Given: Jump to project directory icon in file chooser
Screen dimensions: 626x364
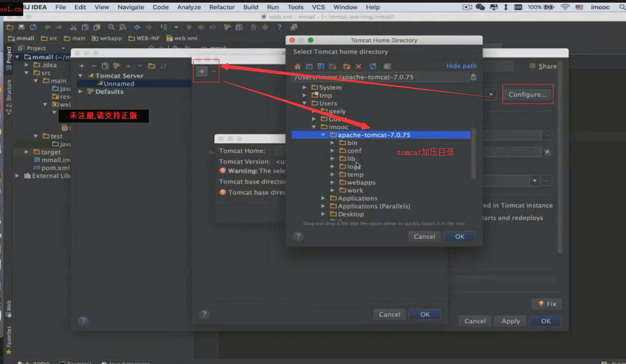Looking at the screenshot, I should pyautogui.click(x=321, y=66).
